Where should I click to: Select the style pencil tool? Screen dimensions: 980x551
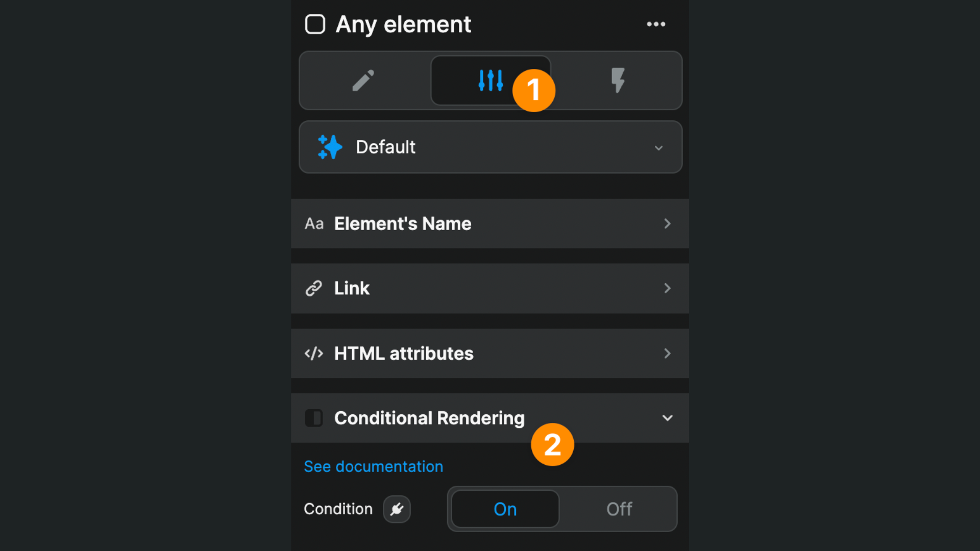363,81
